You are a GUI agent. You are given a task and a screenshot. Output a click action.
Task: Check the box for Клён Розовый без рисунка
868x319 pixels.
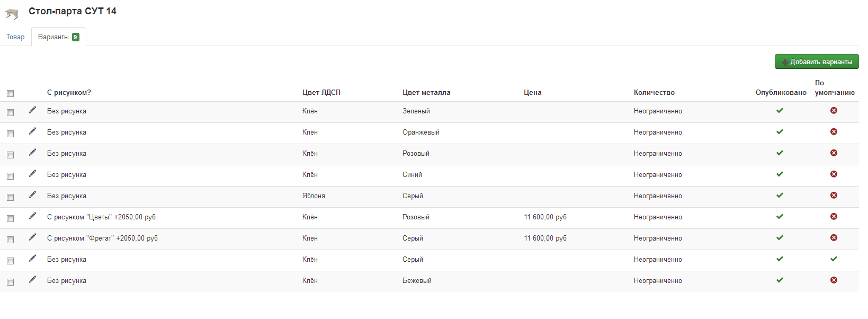pos(10,155)
